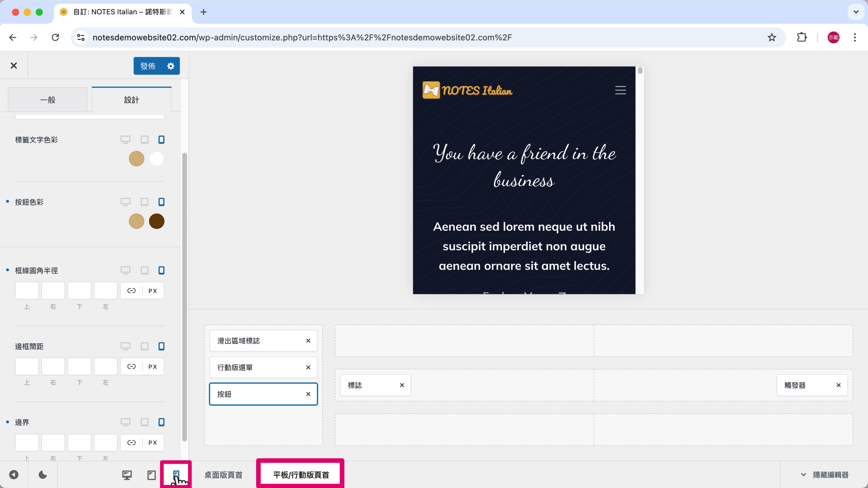
Task: Open the publish settings gear icon
Action: pyautogui.click(x=171, y=66)
